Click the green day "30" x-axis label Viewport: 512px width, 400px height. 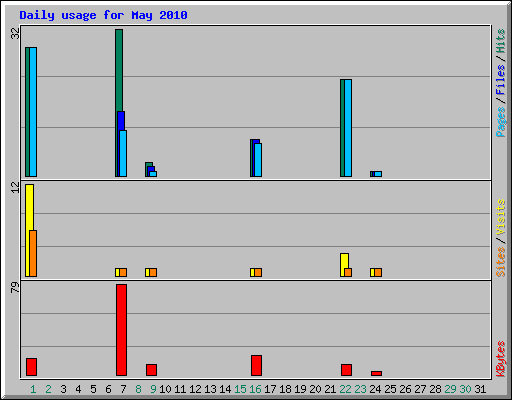tap(465, 389)
